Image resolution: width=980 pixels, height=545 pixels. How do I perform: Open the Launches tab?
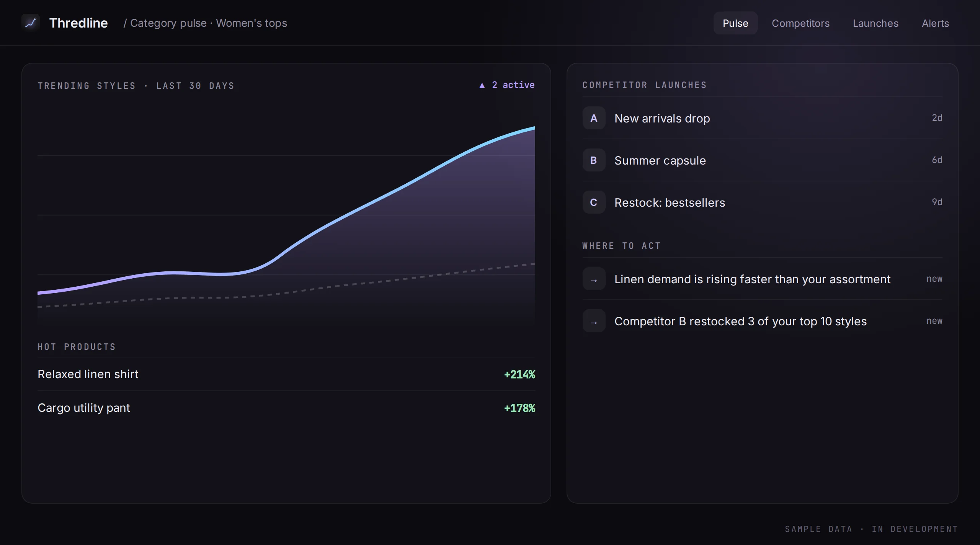point(875,23)
